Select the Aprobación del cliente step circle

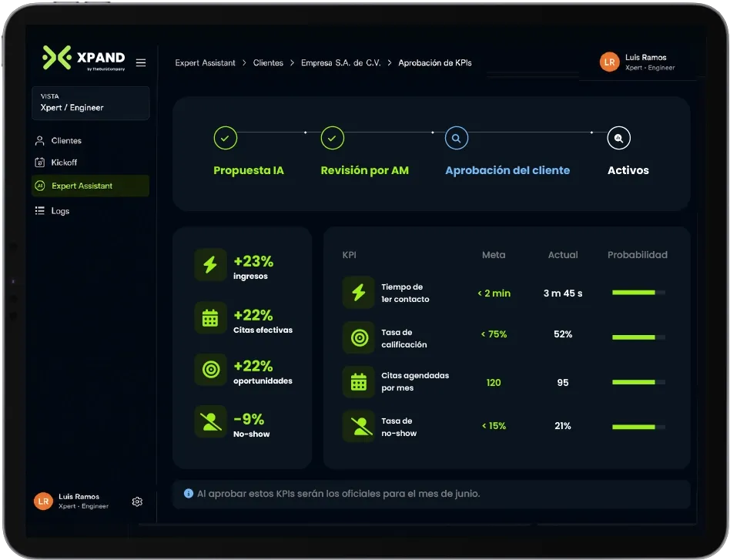click(x=456, y=138)
